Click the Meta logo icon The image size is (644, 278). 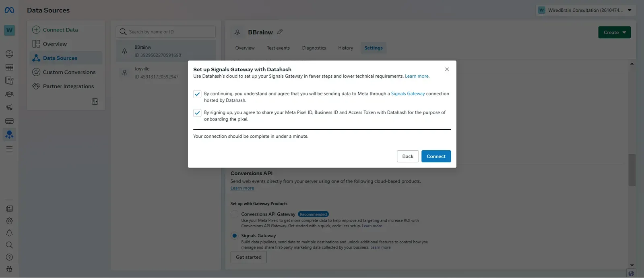point(9,10)
